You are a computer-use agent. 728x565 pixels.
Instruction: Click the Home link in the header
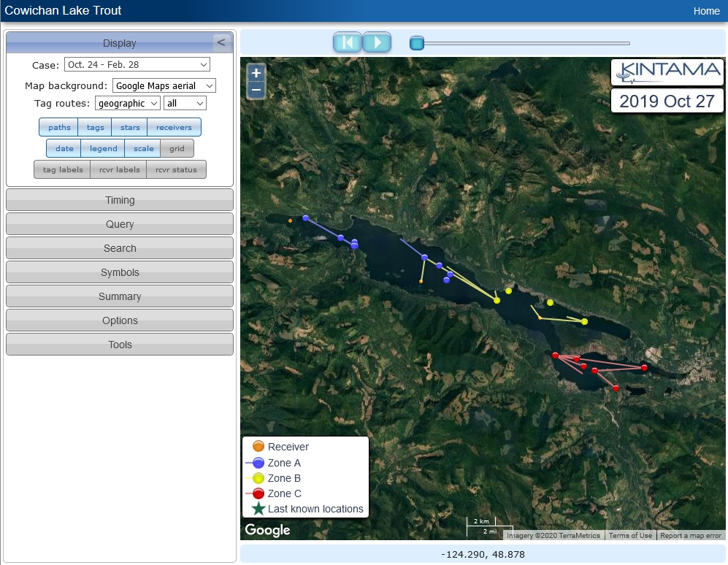point(706,11)
